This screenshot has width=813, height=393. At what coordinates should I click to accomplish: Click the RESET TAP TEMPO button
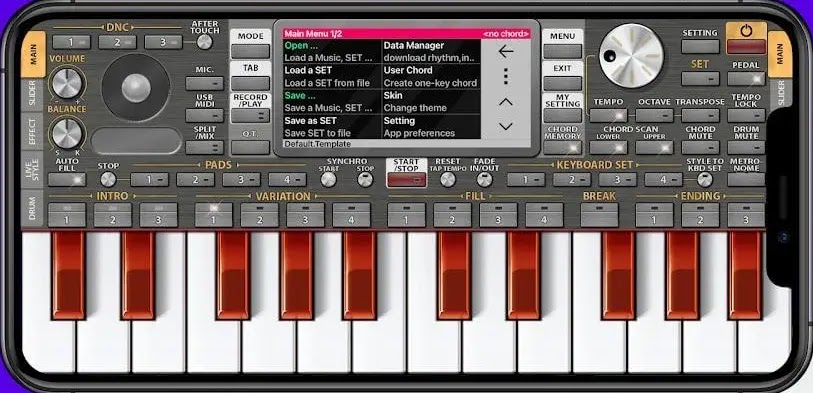(x=447, y=179)
